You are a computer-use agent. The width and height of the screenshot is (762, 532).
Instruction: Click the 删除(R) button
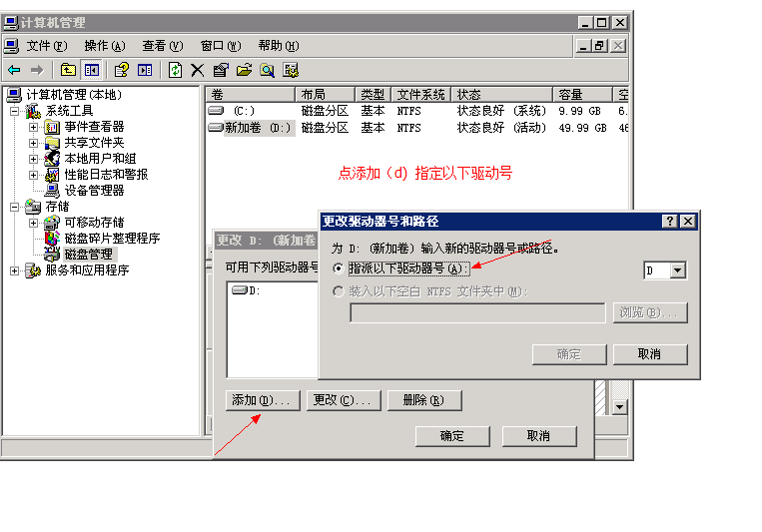[424, 400]
